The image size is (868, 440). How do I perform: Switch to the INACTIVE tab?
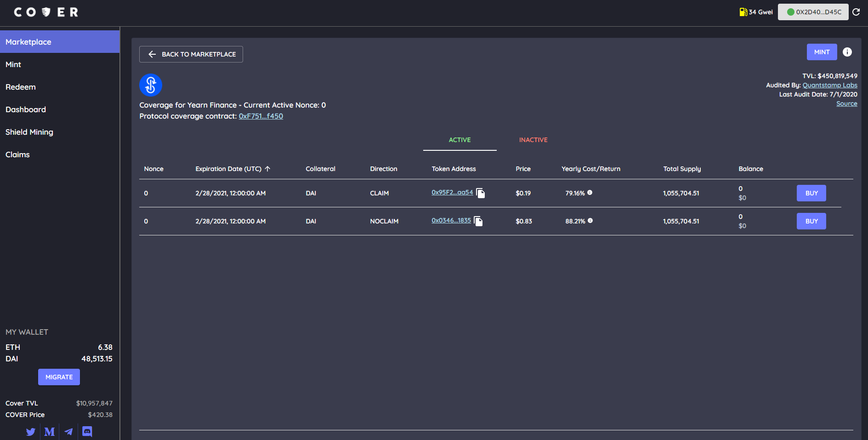click(533, 140)
